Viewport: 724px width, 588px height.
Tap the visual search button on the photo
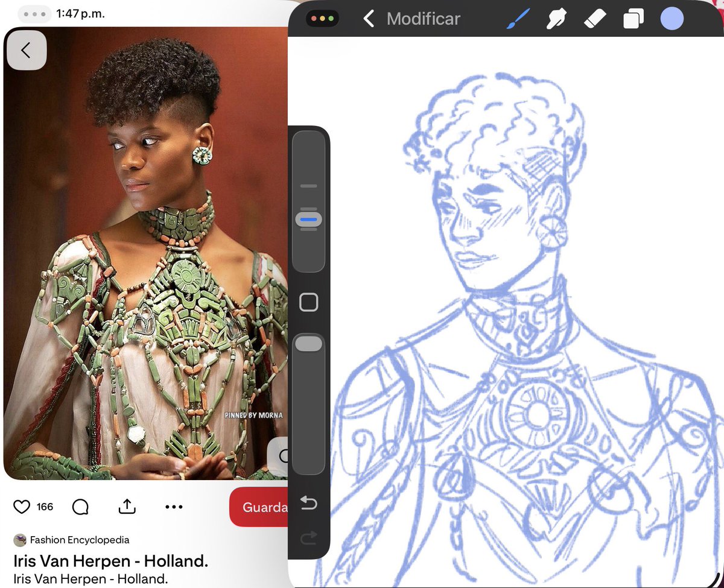coord(279,456)
